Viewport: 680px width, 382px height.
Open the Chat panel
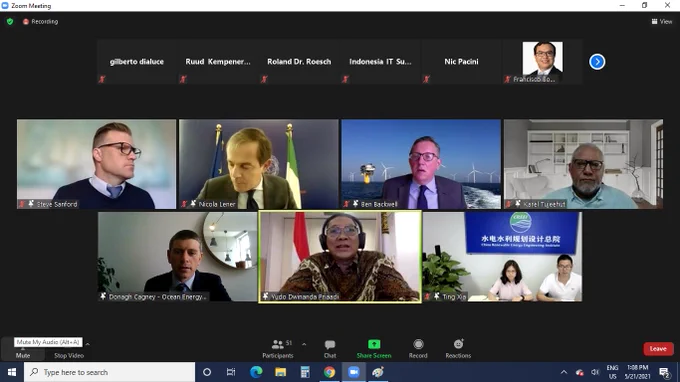(330, 349)
